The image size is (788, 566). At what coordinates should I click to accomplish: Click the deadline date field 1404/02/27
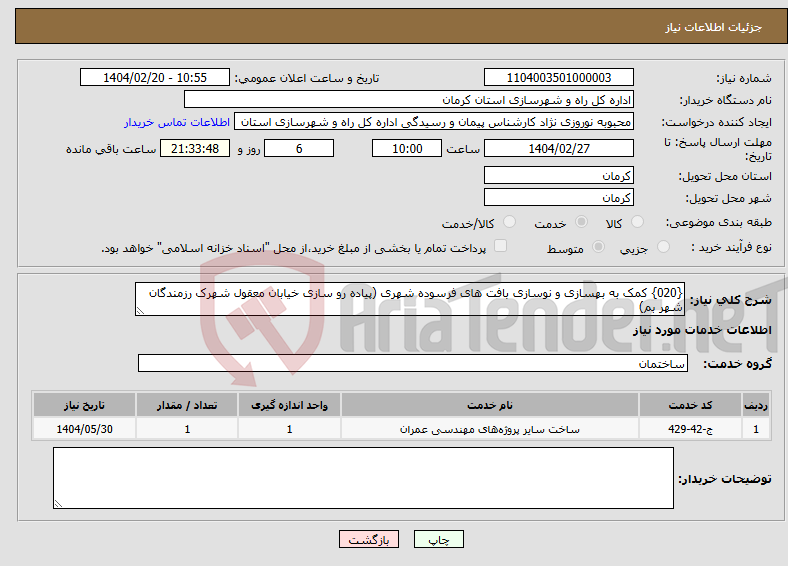point(558,148)
